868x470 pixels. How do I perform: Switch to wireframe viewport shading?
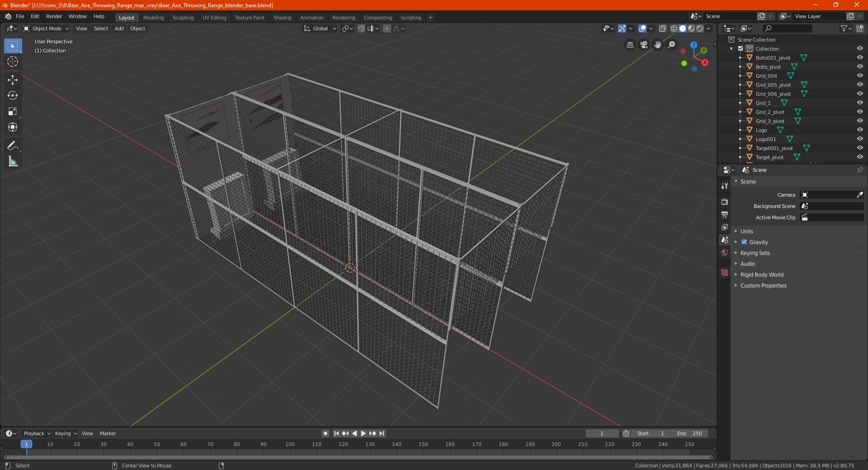[x=674, y=28]
